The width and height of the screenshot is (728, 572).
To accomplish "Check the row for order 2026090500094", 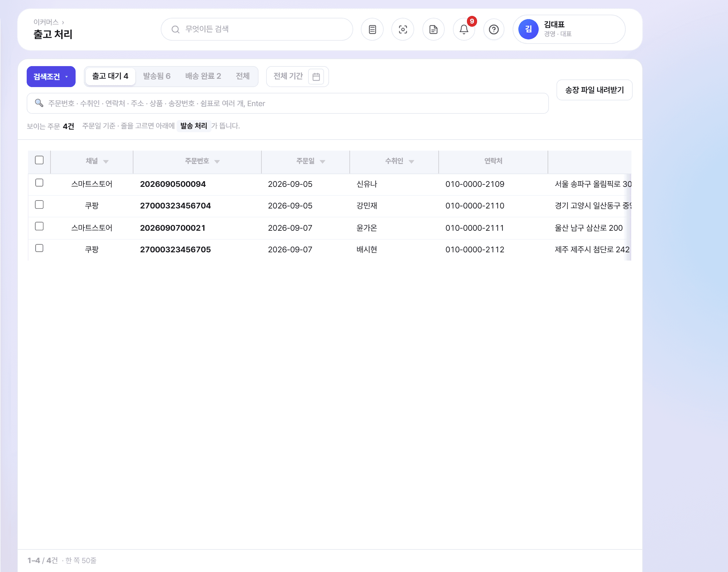I will (39, 182).
